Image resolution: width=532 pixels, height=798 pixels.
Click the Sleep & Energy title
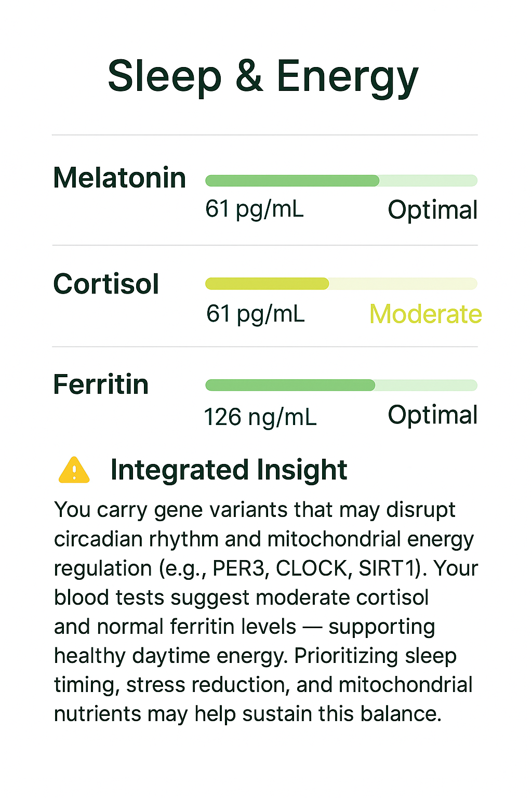[x=263, y=77]
